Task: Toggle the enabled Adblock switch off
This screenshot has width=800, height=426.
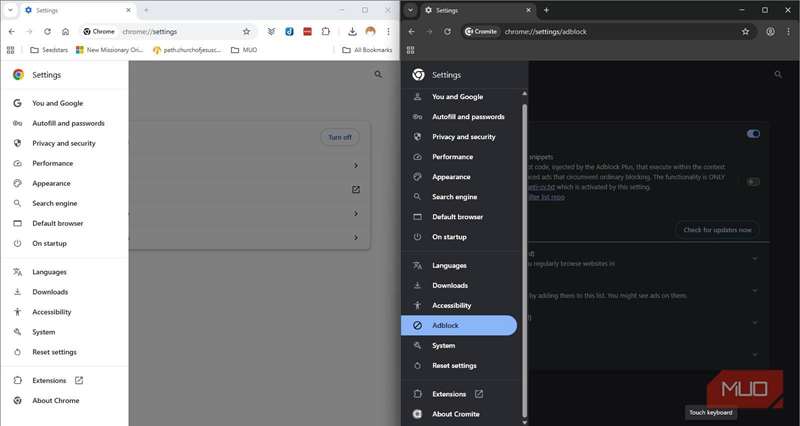Action: point(753,133)
